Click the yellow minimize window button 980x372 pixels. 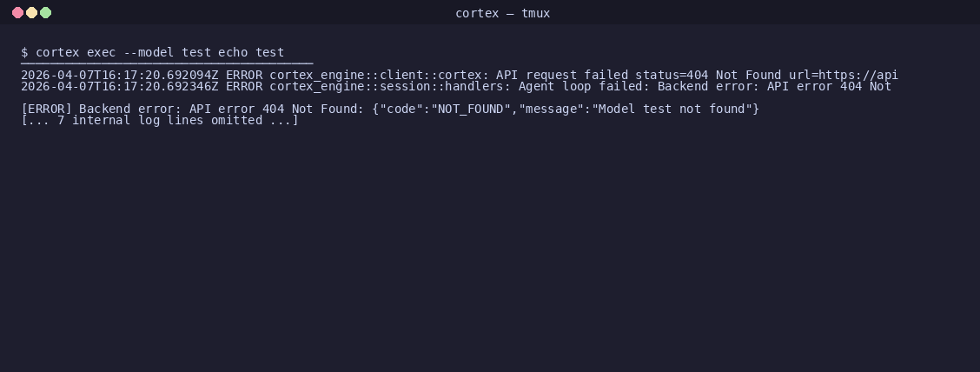(31, 12)
